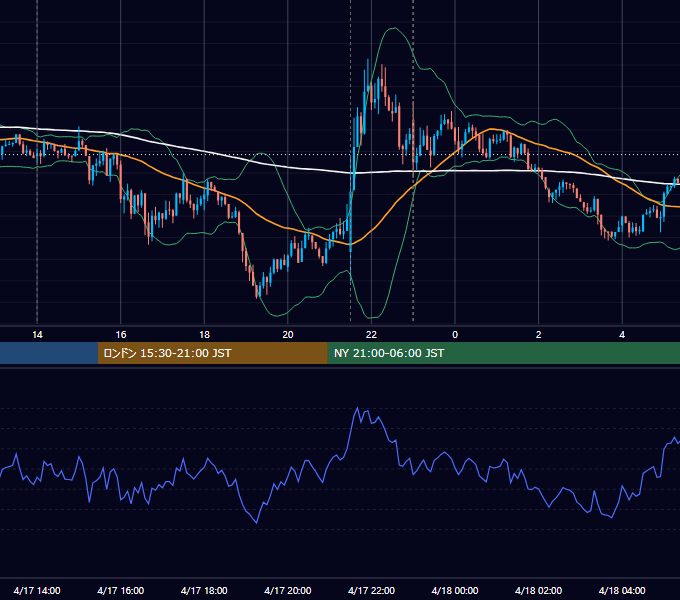Click the 4/17 14:00 date label
The width and height of the screenshot is (680, 600).
pyautogui.click(x=37, y=590)
